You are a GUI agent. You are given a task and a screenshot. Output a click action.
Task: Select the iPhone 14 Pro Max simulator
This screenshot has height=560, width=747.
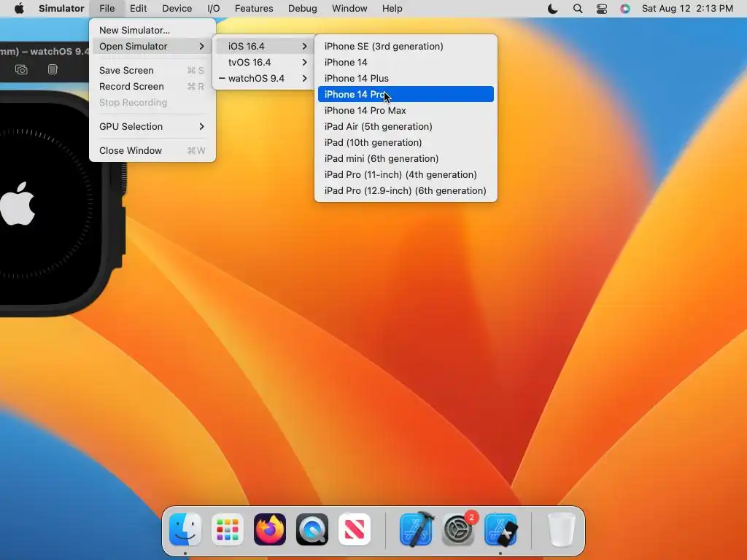(406, 111)
